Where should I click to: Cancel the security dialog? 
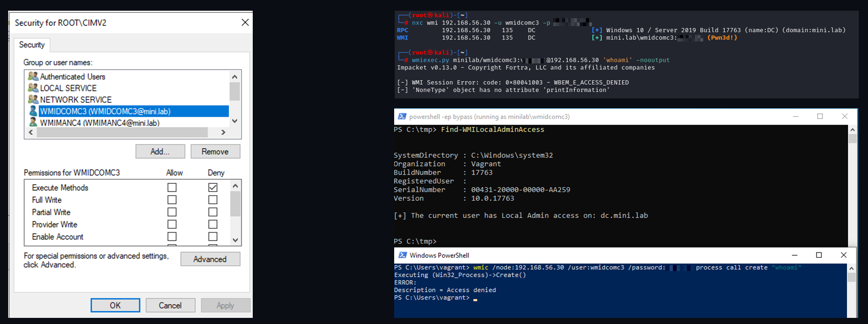170,305
